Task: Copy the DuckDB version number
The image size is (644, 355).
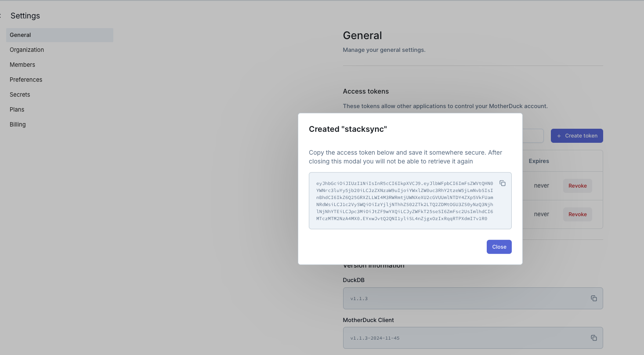Action: pyautogui.click(x=593, y=298)
